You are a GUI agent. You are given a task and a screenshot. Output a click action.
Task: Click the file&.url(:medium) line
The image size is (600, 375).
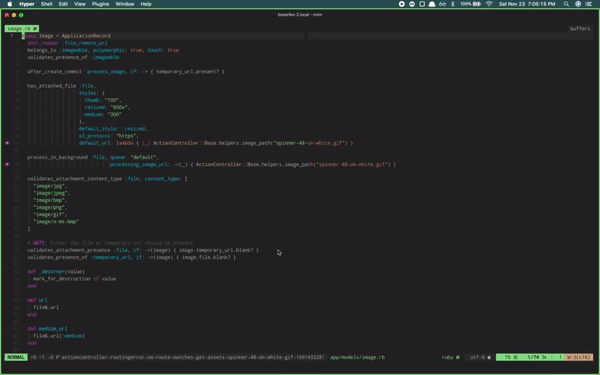point(59,336)
